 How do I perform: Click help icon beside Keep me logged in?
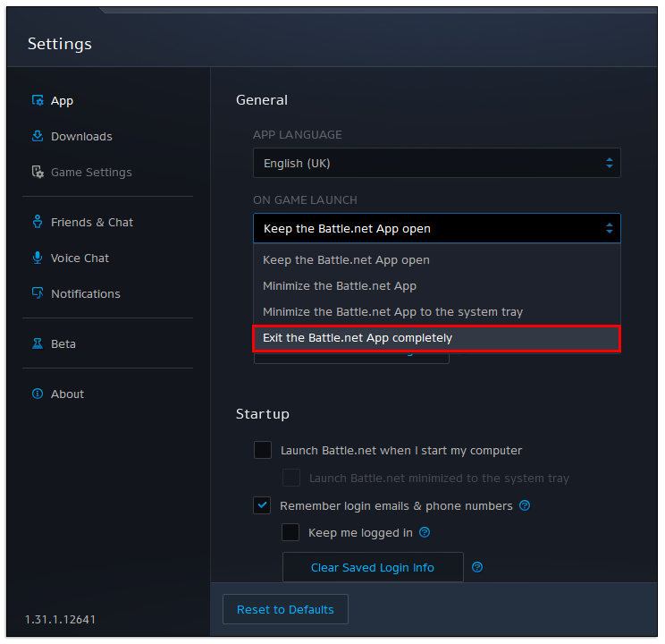point(425,532)
